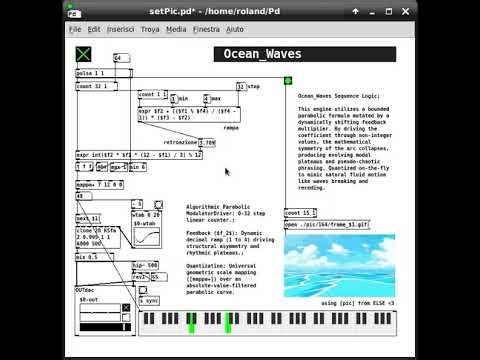The width and height of the screenshot is (480, 360).
Task: Toggle the DSP X checkbox in OUTdac
Action: pyautogui.click(x=126, y=308)
